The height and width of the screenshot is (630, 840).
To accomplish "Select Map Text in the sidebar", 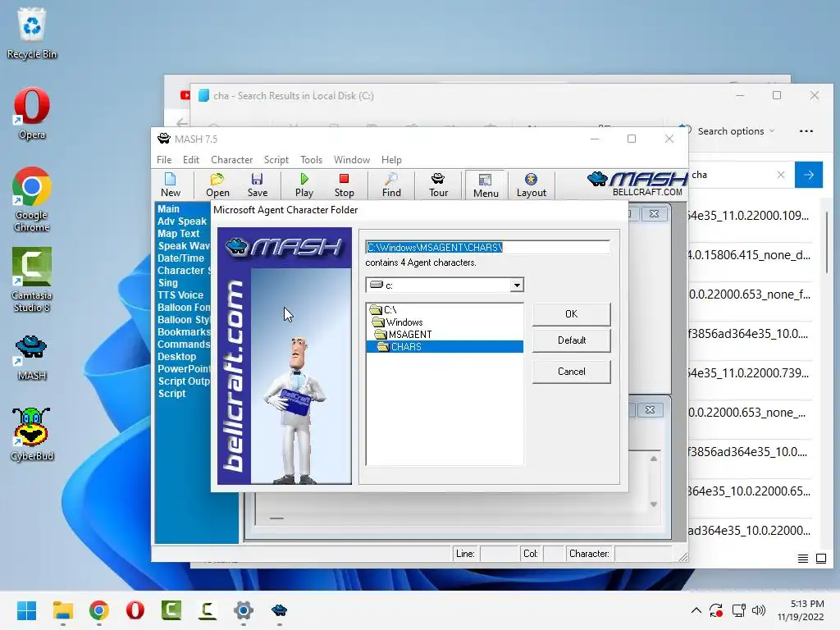I will coord(178,234).
